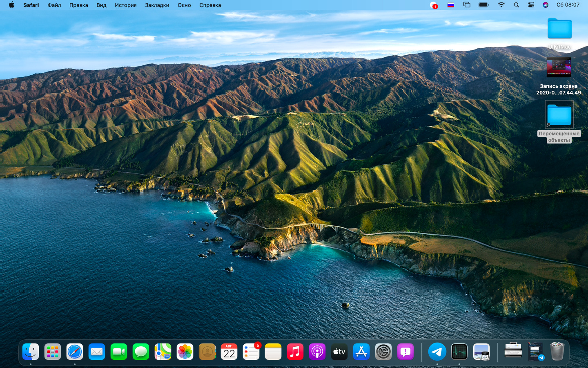Open Activity Monitor from the Dock
Image resolution: width=588 pixels, height=368 pixels.
459,352
